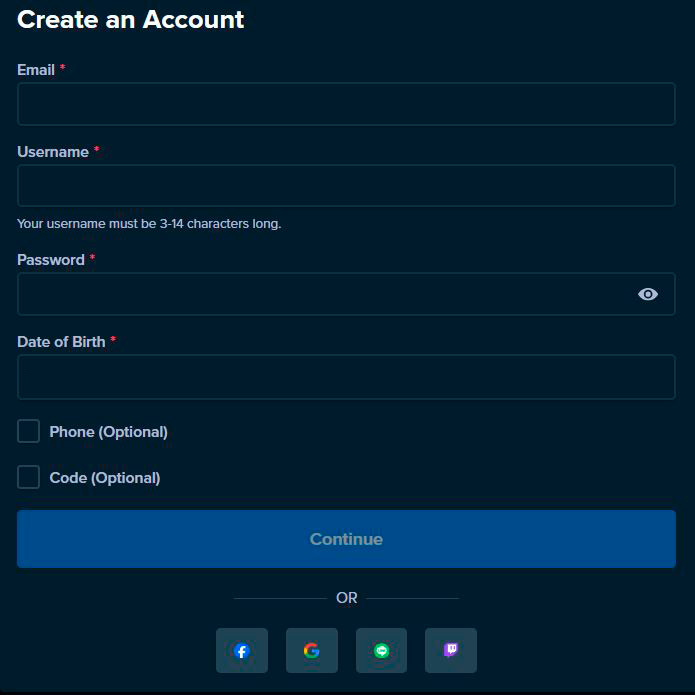
Task: Click the blue Continue button
Action: coord(346,539)
